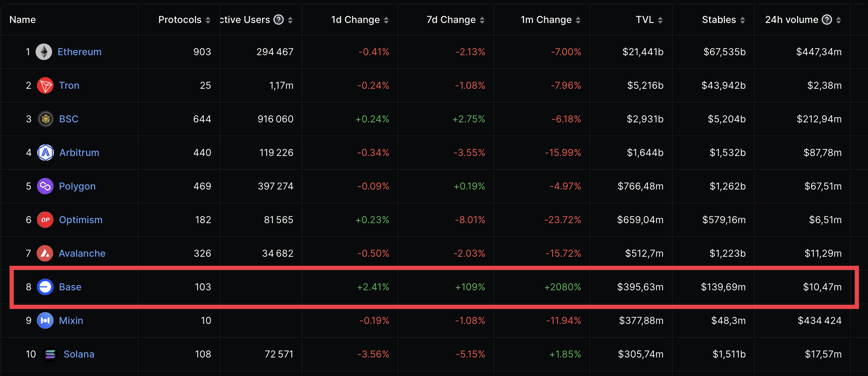This screenshot has width=868, height=376.
Task: Select Polygon TVL value $766,48m
Action: coord(640,186)
